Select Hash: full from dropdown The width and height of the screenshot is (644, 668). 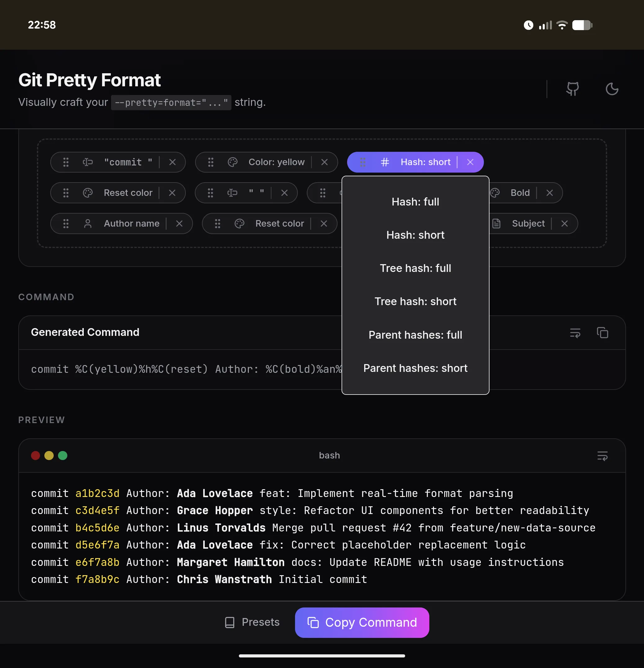pos(415,202)
